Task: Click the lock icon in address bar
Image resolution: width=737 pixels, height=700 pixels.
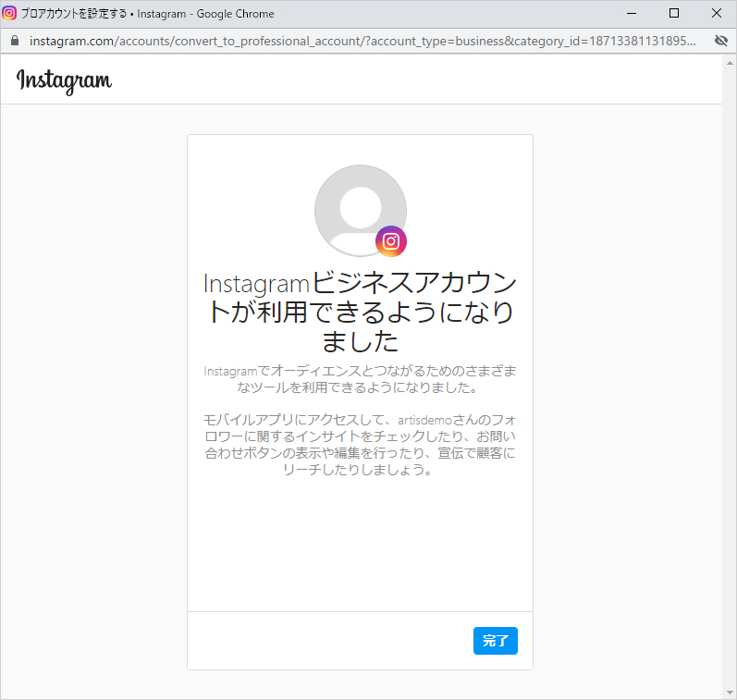Action: coord(15,41)
